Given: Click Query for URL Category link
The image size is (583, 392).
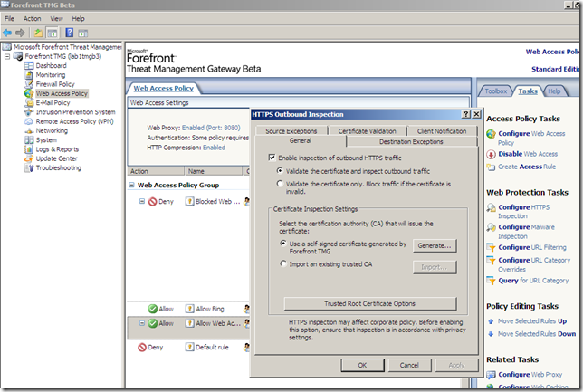Looking at the screenshot, I should click(533, 281).
